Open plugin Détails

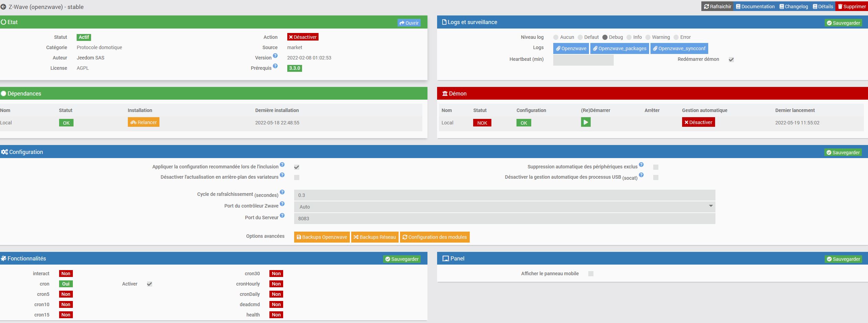pyautogui.click(x=823, y=7)
